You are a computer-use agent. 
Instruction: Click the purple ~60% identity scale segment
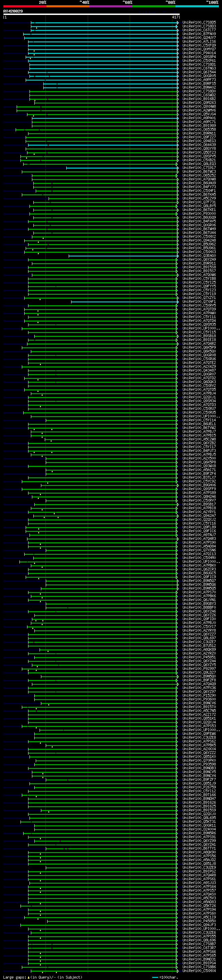click(x=111, y=6)
